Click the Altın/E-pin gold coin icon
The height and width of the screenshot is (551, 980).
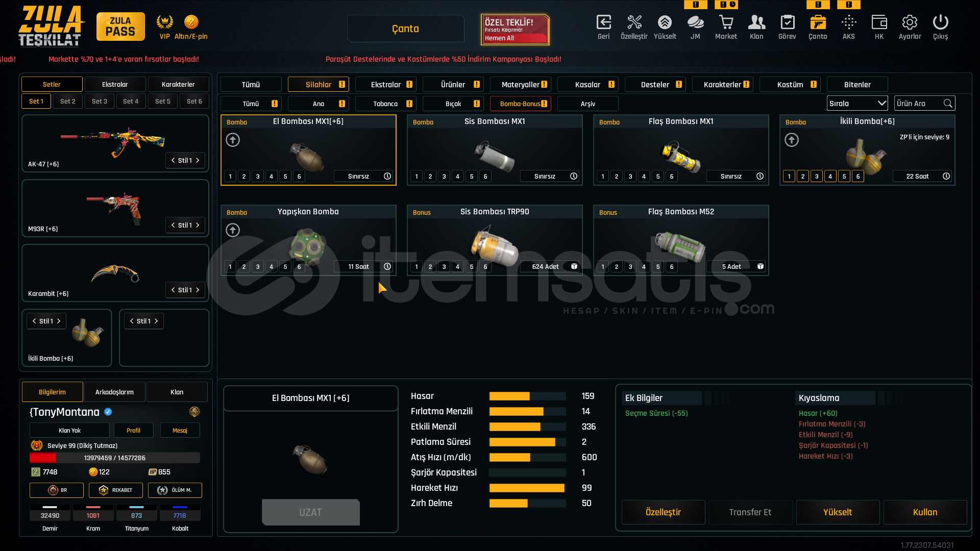pyautogui.click(x=191, y=22)
